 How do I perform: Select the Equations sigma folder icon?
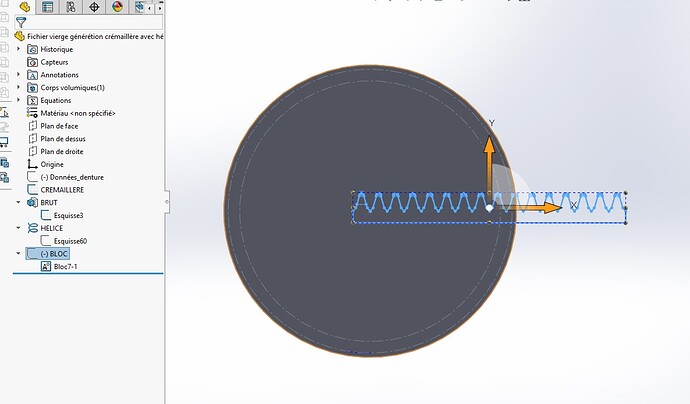click(x=33, y=100)
